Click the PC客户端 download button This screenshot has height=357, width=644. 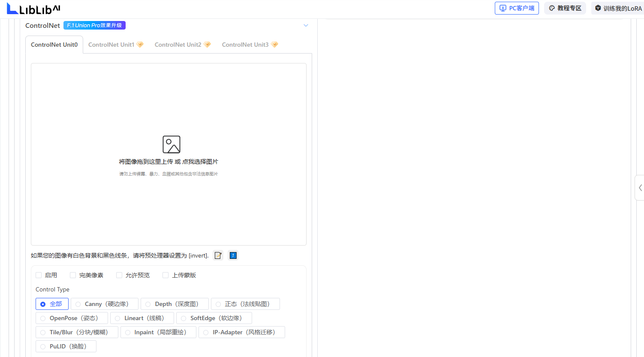click(517, 8)
